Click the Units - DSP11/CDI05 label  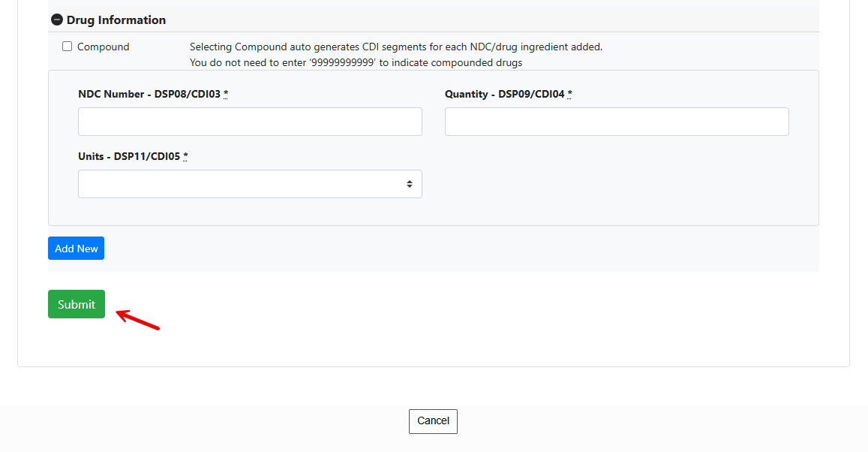[x=129, y=157]
